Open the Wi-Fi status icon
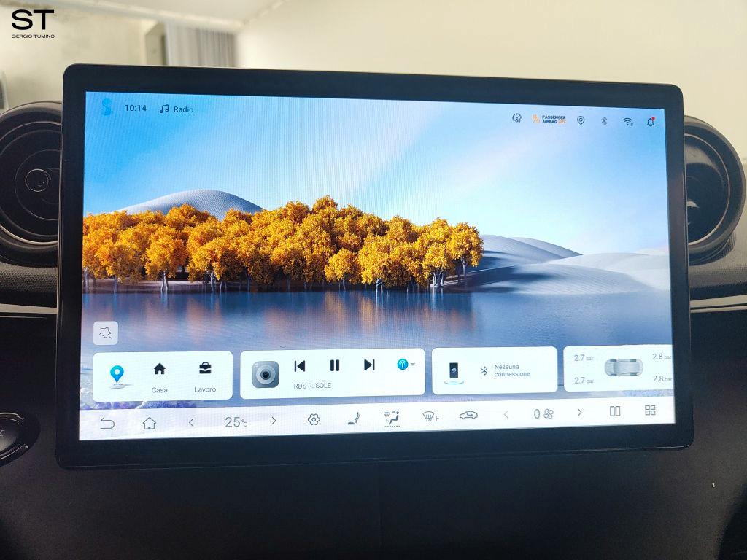The height and width of the screenshot is (560, 747). tap(628, 122)
